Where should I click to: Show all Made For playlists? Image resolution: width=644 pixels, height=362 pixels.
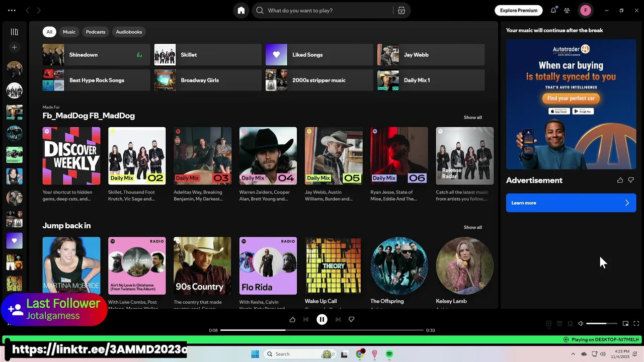472,117
